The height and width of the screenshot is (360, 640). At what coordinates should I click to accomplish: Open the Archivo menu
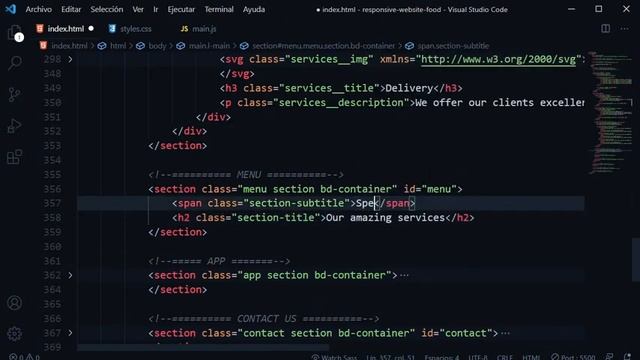click(38, 9)
